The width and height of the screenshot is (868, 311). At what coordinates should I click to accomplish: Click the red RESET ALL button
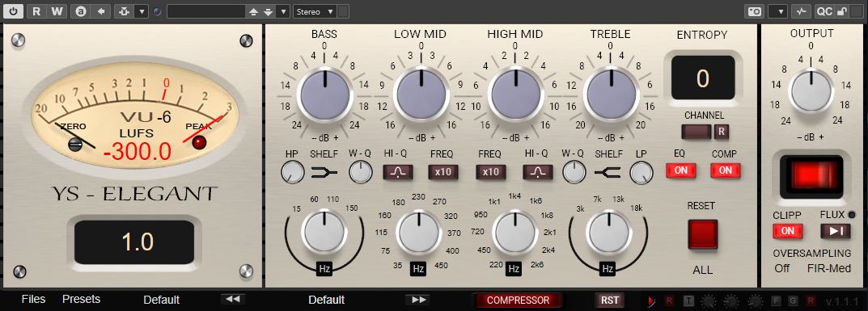click(x=702, y=234)
